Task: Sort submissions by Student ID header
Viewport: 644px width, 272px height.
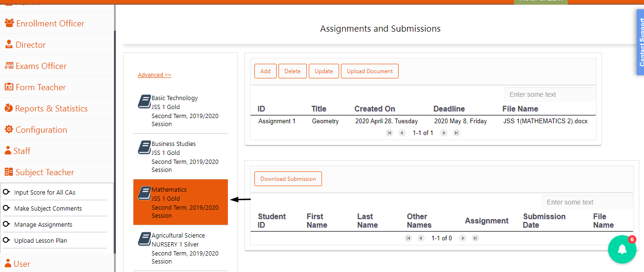Action: click(x=272, y=221)
